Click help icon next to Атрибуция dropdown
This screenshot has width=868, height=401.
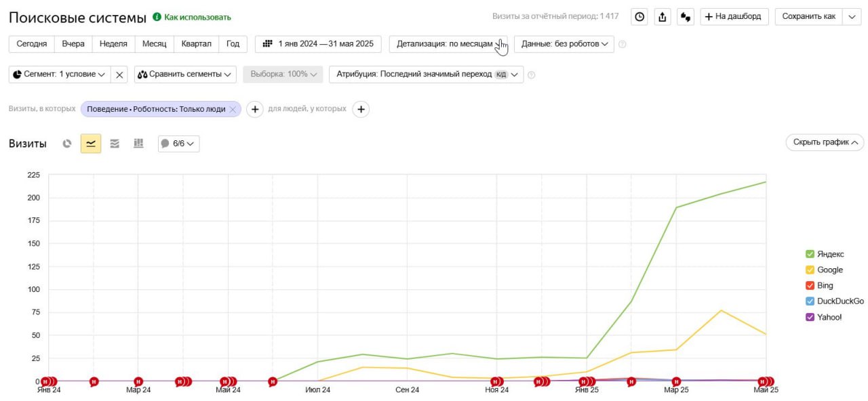point(531,75)
